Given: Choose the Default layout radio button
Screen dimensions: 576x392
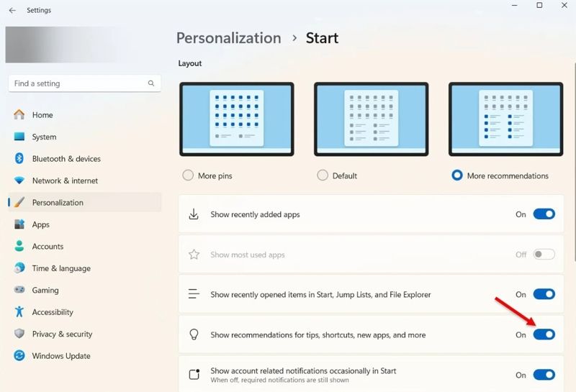Looking at the screenshot, I should tap(323, 176).
